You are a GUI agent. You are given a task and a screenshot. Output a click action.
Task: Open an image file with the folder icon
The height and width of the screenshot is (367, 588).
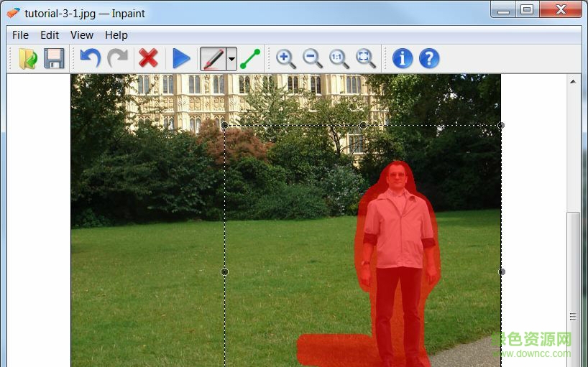pos(28,58)
